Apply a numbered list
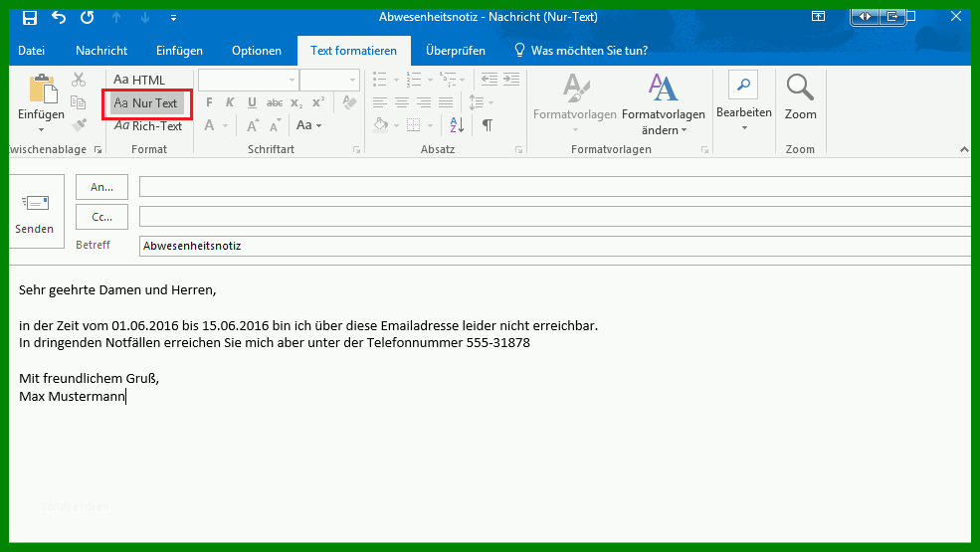Image resolution: width=980 pixels, height=552 pixels. 414,80
